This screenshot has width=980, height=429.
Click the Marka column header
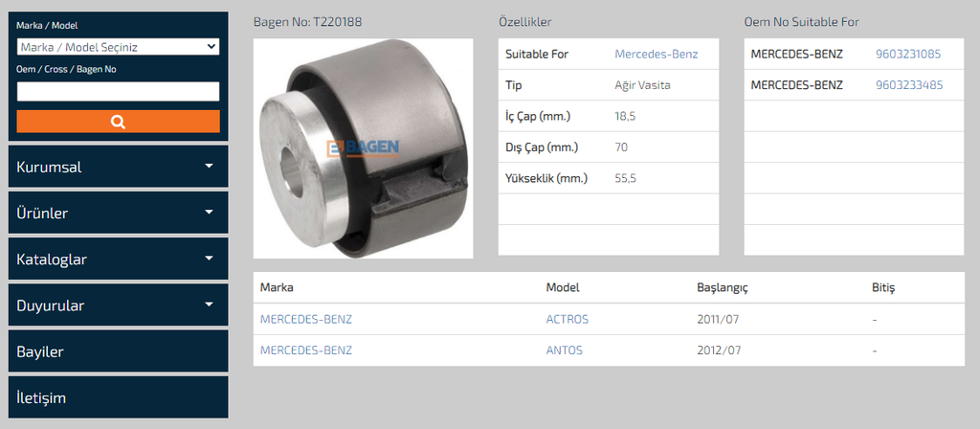[277, 287]
